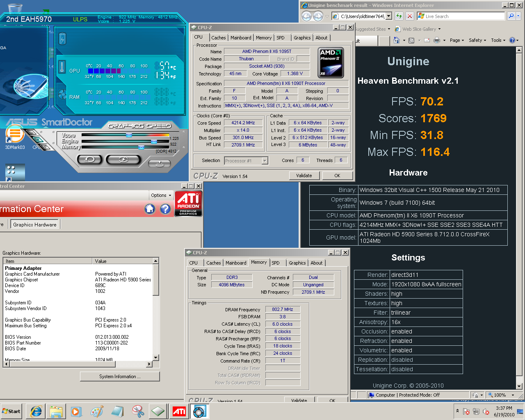This screenshot has height=420, width=525.
Task: Click the Live Search magnifier icon
Action: pyautogui.click(x=511, y=16)
